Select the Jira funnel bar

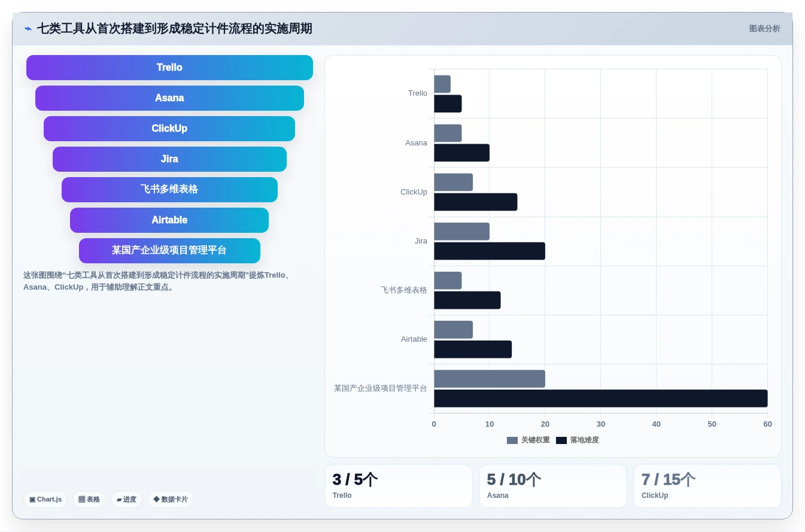(x=169, y=159)
